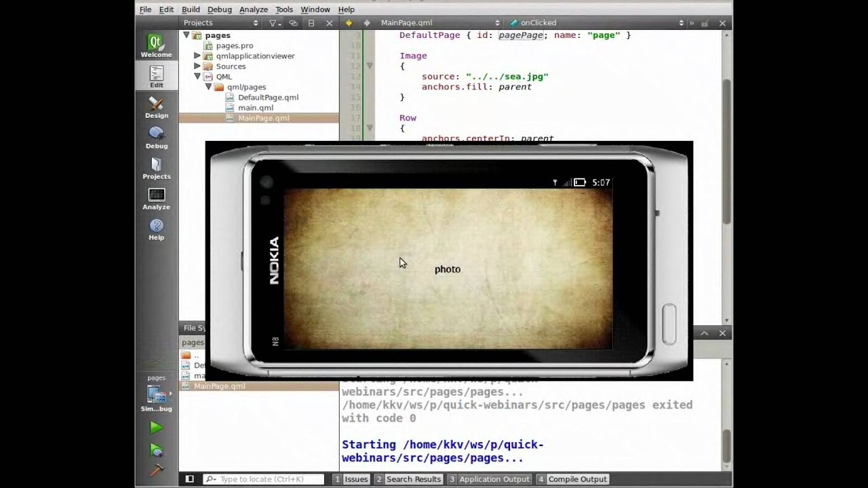Close the output pane
The image size is (868, 488).
(x=722, y=333)
